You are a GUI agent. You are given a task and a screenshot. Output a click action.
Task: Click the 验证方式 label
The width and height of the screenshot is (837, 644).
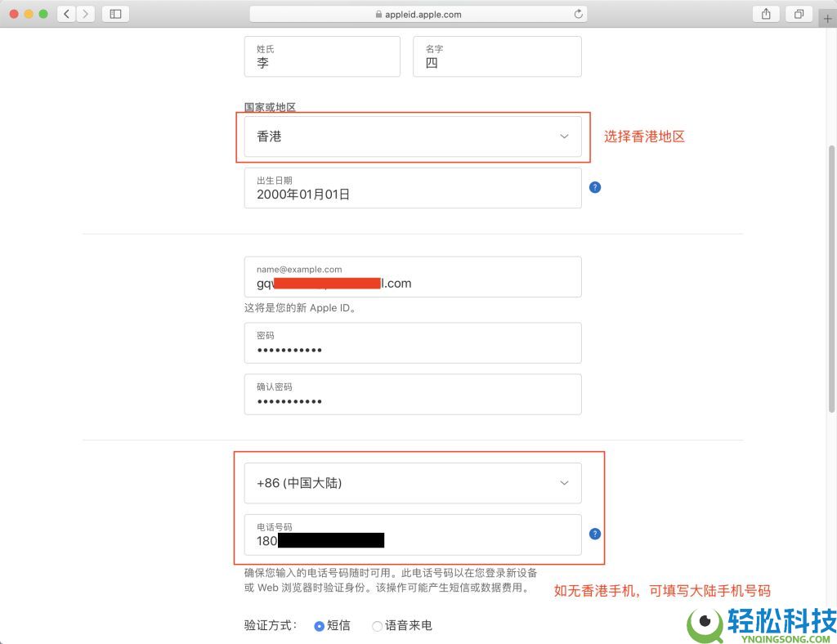(270, 625)
